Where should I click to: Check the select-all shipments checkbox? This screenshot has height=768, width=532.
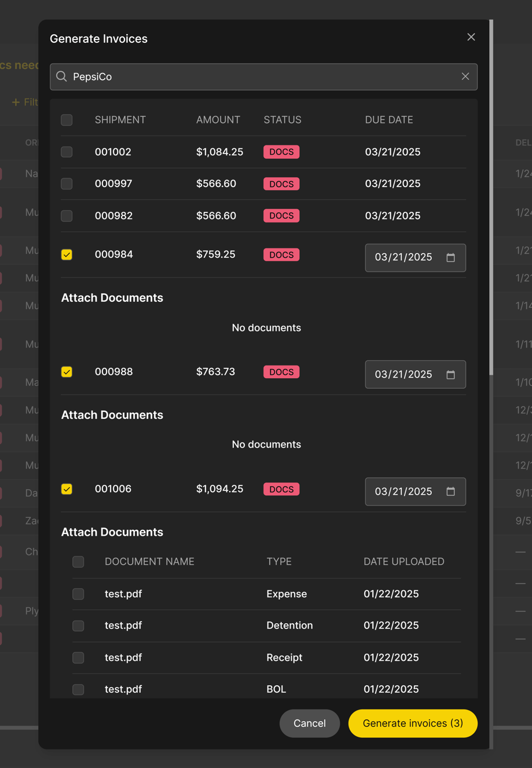click(67, 120)
